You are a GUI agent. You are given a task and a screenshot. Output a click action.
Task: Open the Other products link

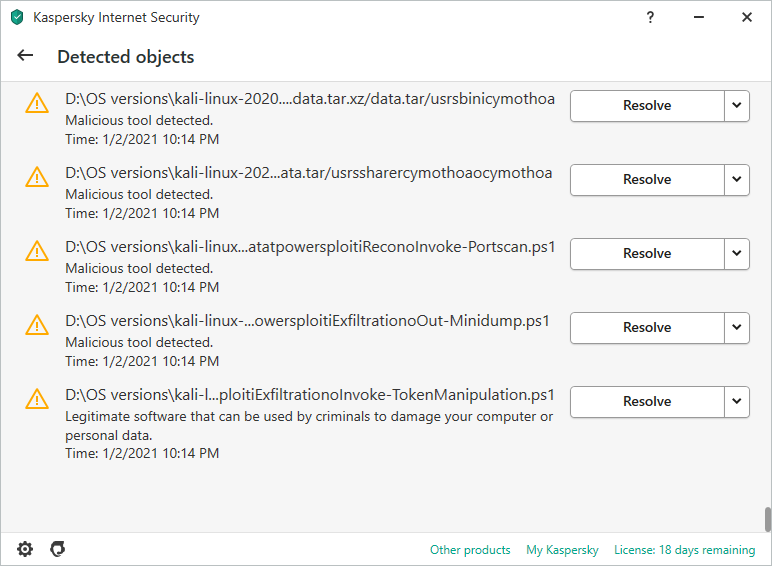click(470, 550)
